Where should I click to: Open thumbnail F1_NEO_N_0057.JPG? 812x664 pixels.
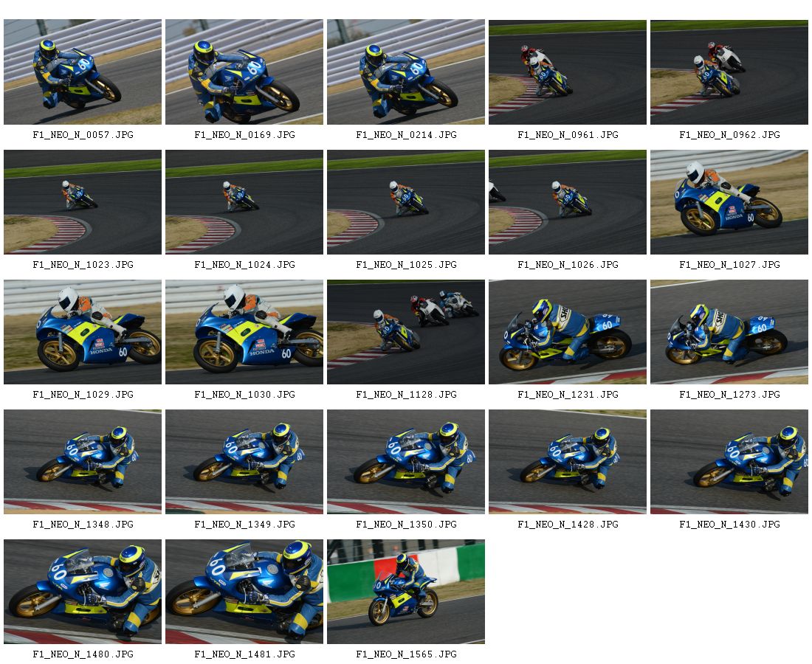[x=83, y=72]
